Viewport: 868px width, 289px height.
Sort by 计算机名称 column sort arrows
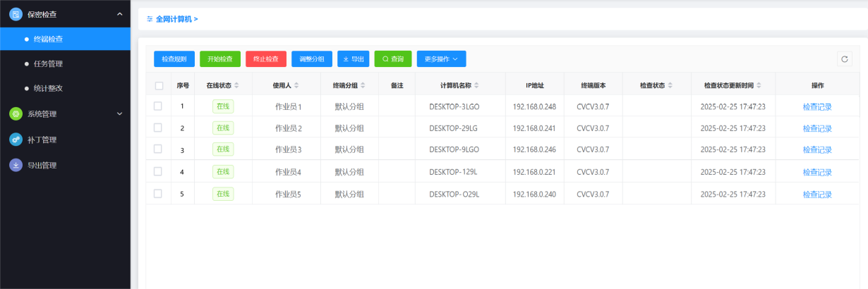477,85
